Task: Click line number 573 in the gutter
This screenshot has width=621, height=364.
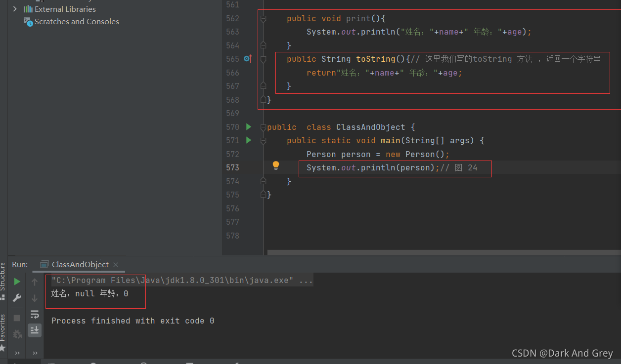Action: pos(232,168)
